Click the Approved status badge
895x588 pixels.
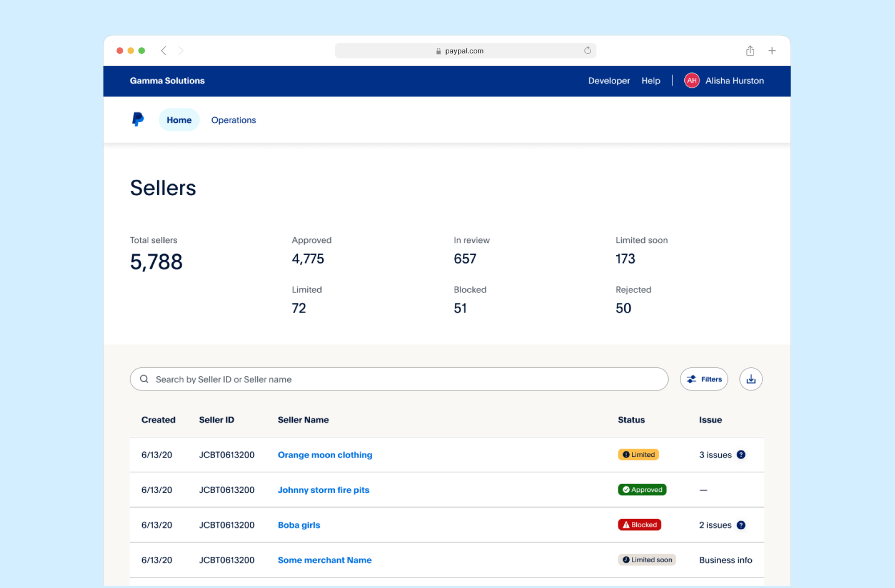642,490
